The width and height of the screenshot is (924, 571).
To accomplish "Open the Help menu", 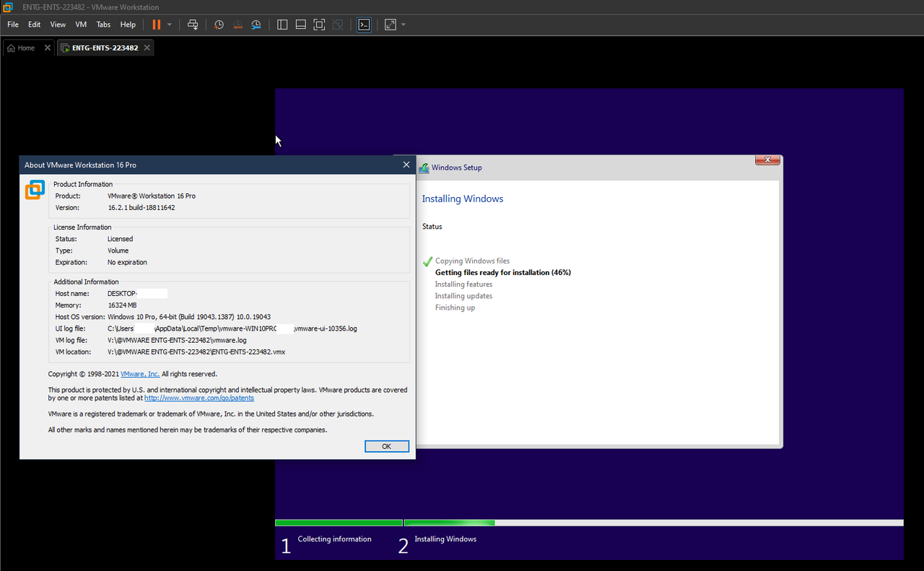I will (128, 25).
